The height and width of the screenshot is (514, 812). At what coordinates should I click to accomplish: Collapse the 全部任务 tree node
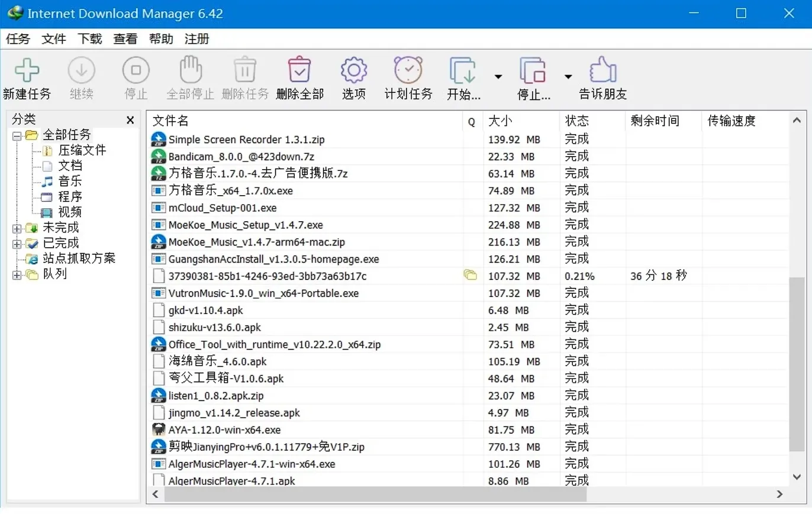pyautogui.click(x=16, y=135)
